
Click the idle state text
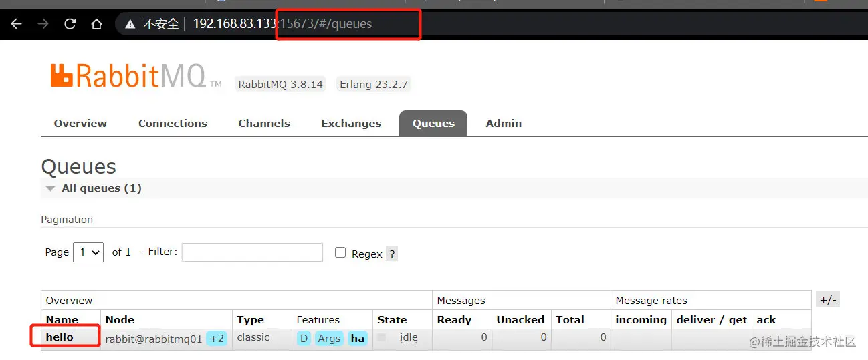(x=409, y=337)
